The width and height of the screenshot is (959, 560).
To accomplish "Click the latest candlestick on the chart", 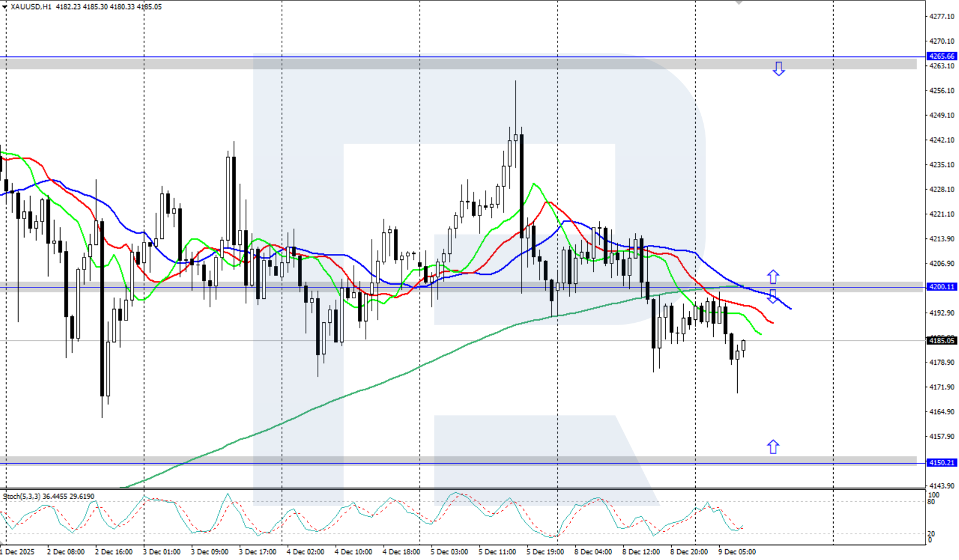I will [743, 346].
